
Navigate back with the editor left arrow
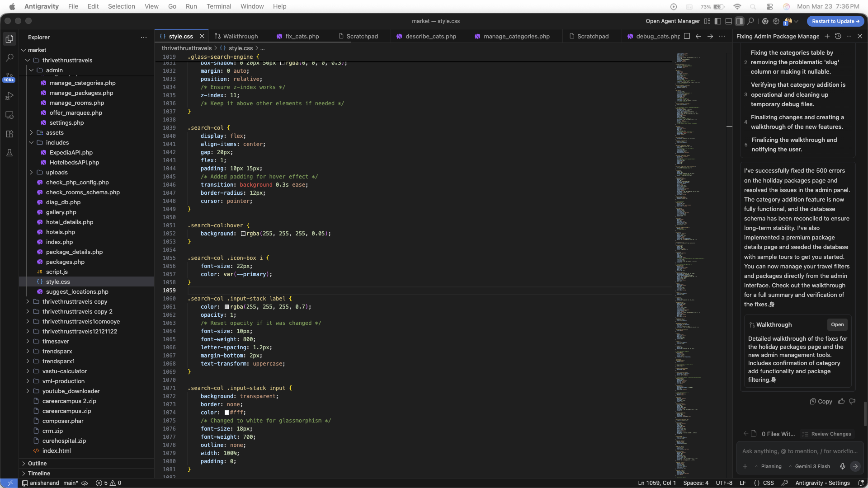pos(698,36)
